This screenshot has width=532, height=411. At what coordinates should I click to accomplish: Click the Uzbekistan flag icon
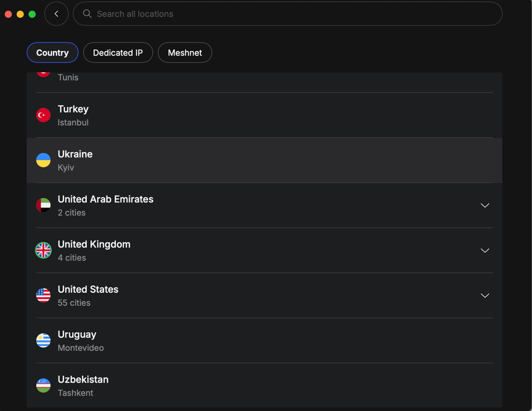[44, 386]
